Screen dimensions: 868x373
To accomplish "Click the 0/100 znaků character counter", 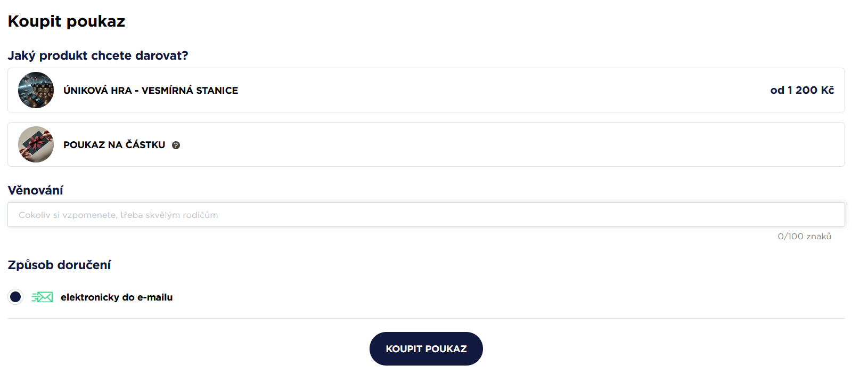I will coord(806,236).
